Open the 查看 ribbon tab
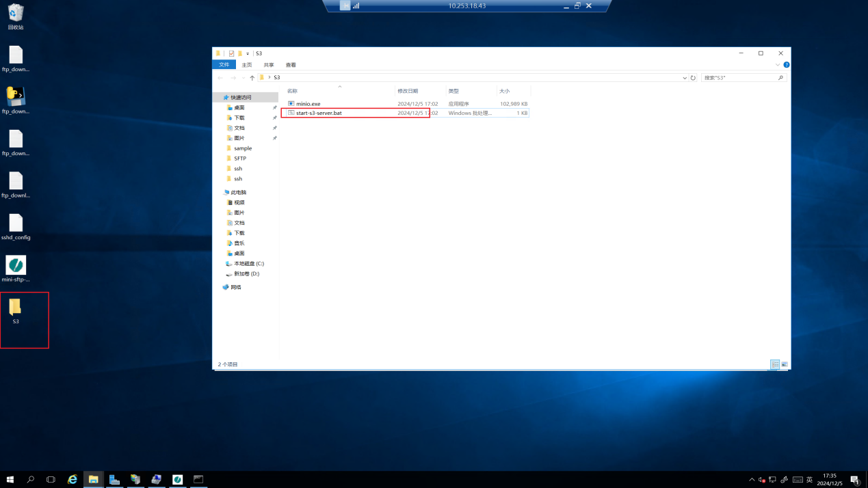Viewport: 868px width, 488px height. [291, 65]
